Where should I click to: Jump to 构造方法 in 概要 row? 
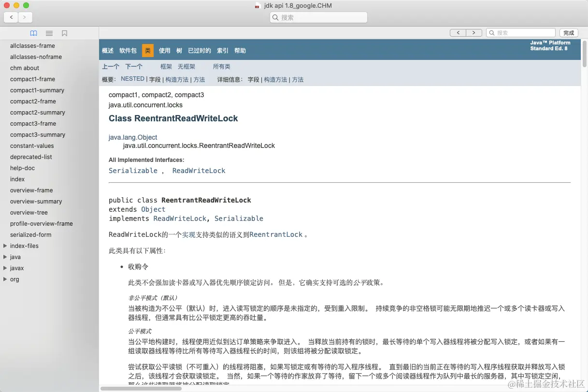tap(177, 80)
